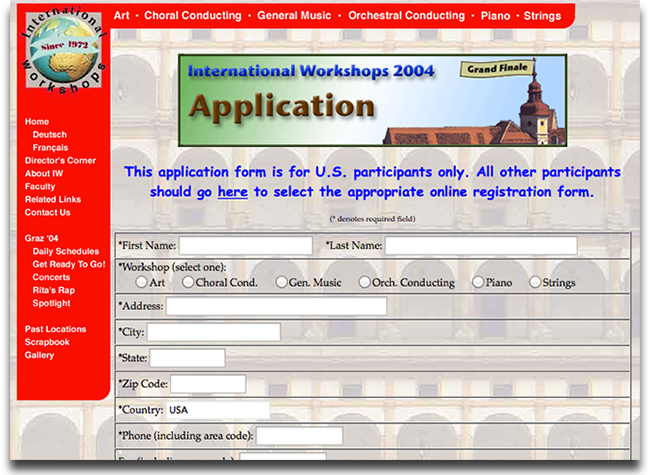Click the Phone including area code field
The width and height of the screenshot is (650, 475).
pos(299,436)
